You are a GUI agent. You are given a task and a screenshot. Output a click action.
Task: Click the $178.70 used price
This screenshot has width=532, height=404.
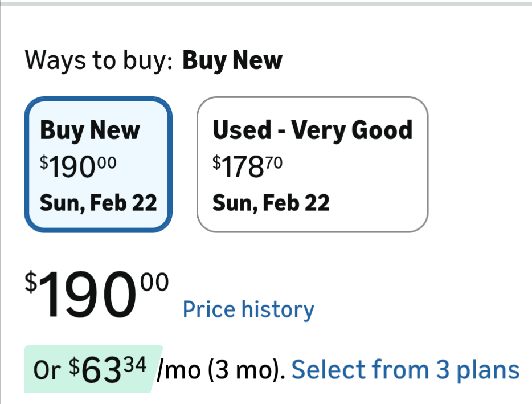(247, 166)
